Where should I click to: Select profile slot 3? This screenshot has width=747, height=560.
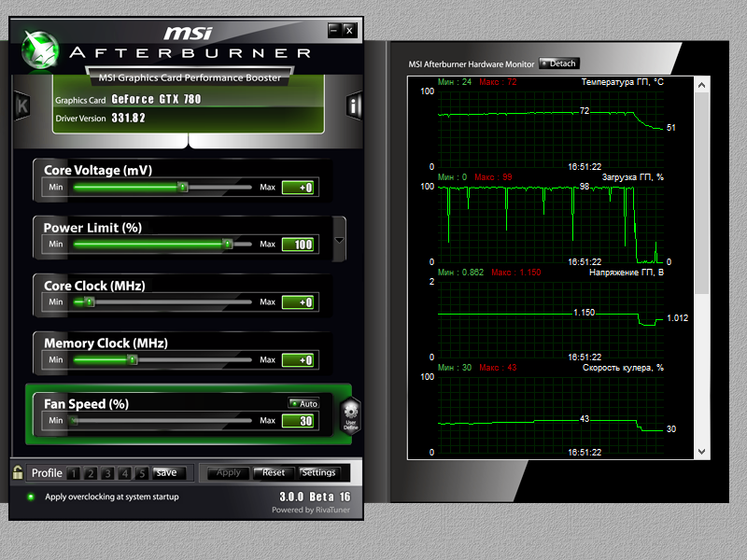point(107,473)
